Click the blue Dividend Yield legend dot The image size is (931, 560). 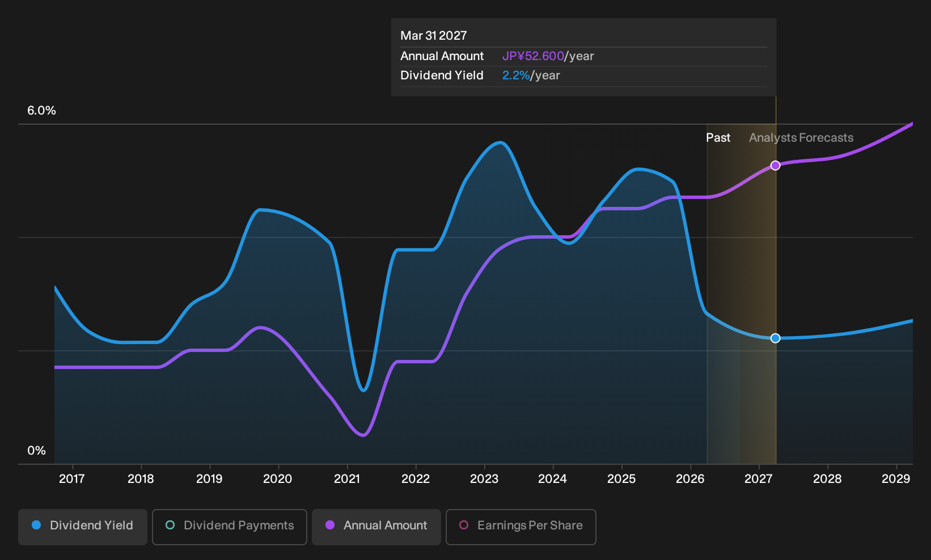point(36,525)
